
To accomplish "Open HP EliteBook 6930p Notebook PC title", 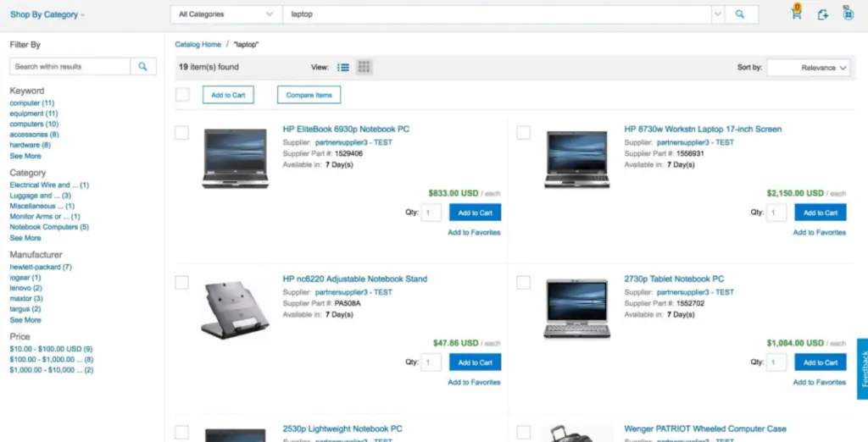I will (x=346, y=129).
